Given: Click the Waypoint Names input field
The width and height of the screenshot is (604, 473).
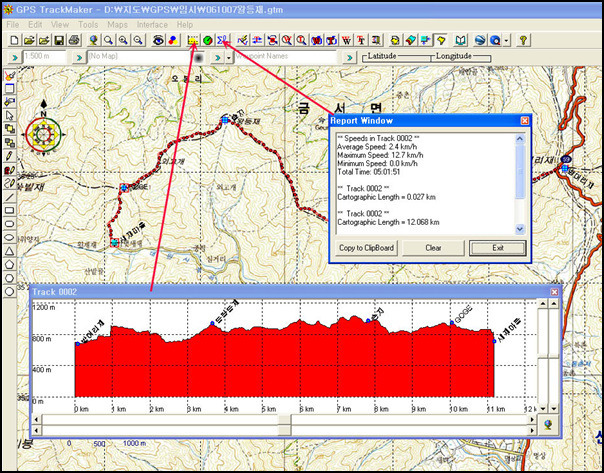Looking at the screenshot, I should (285, 57).
